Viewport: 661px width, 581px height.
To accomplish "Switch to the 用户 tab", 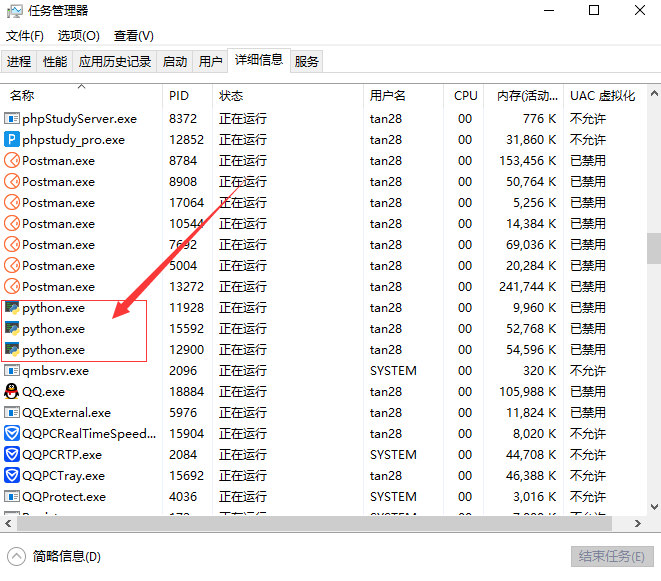I will pos(210,62).
